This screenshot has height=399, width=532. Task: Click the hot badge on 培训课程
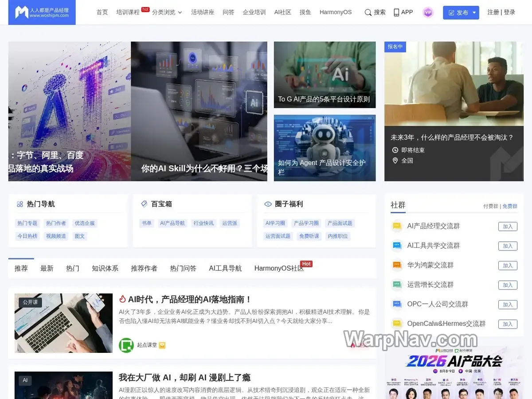pyautogui.click(x=145, y=9)
